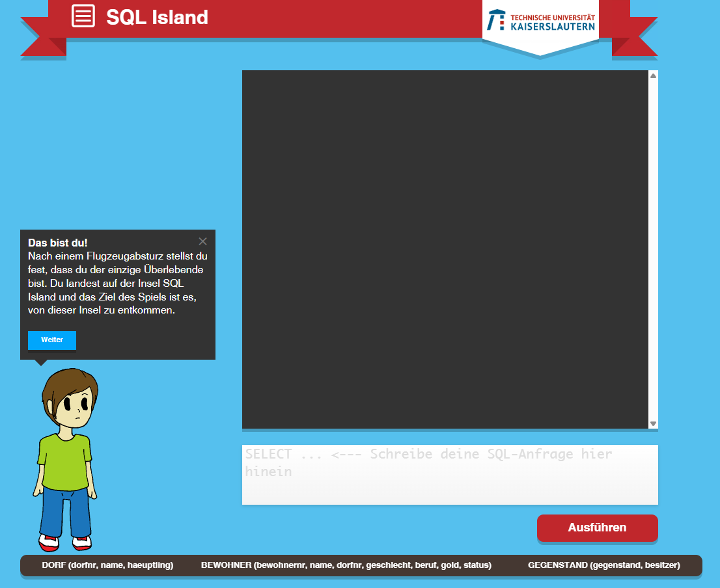The height and width of the screenshot is (588, 720).
Task: Click the 'Das bist du!' heading
Action: pyautogui.click(x=57, y=243)
